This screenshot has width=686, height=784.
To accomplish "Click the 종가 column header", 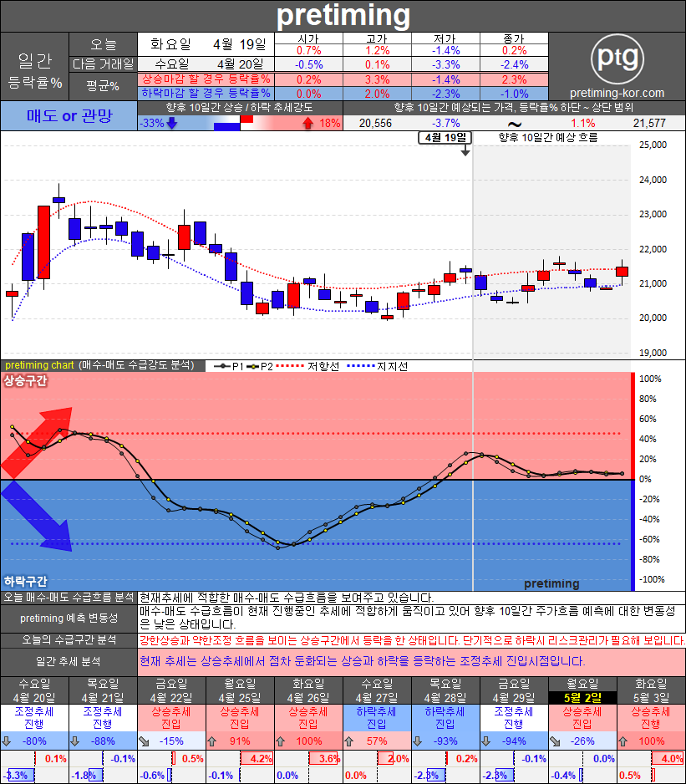I will [514, 38].
